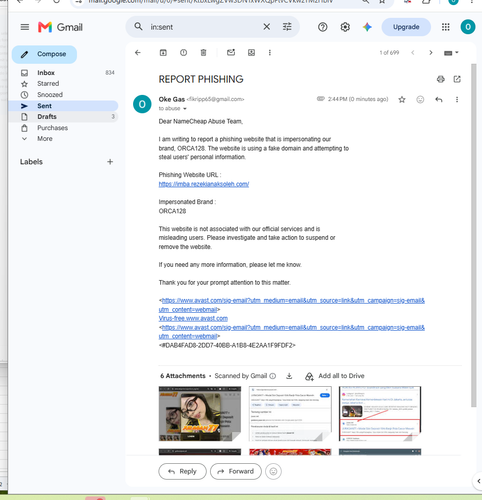Open the Support help icon

tap(322, 27)
